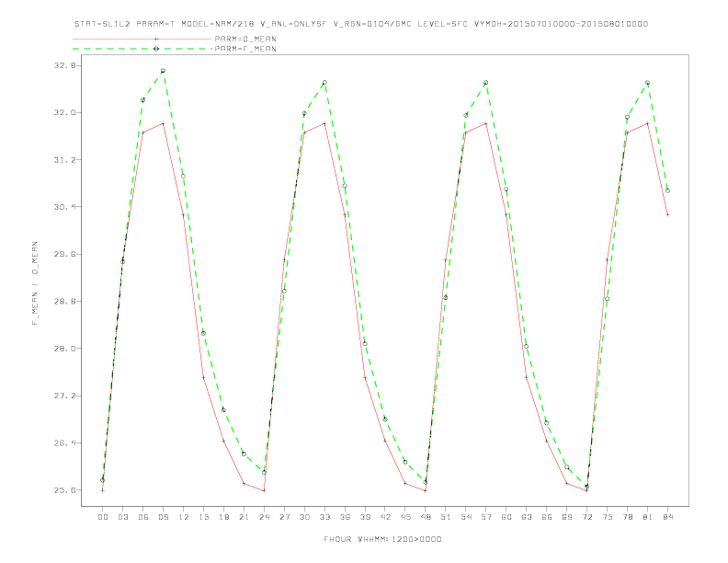728x563 pixels.
Task: Click the PARM=O_MEAN legend label
Action: click(245, 39)
